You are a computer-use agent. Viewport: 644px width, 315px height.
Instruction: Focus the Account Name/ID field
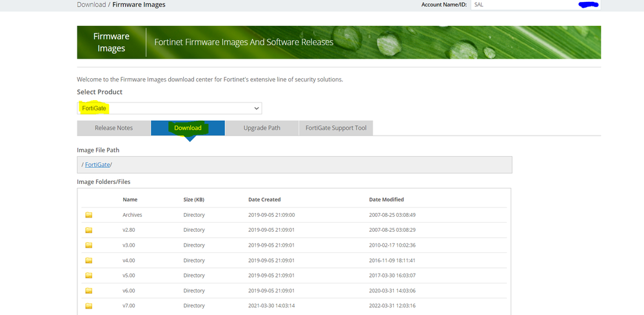click(x=536, y=5)
